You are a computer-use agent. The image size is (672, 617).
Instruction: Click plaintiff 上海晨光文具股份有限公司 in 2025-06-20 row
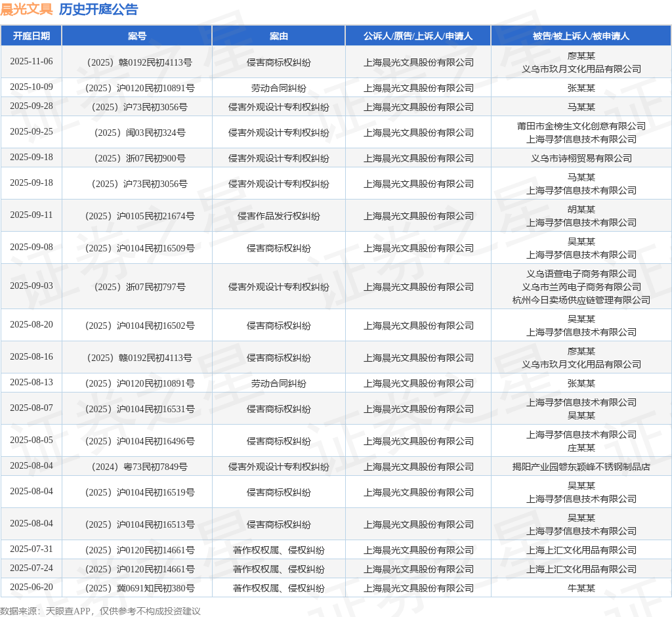pos(418,588)
